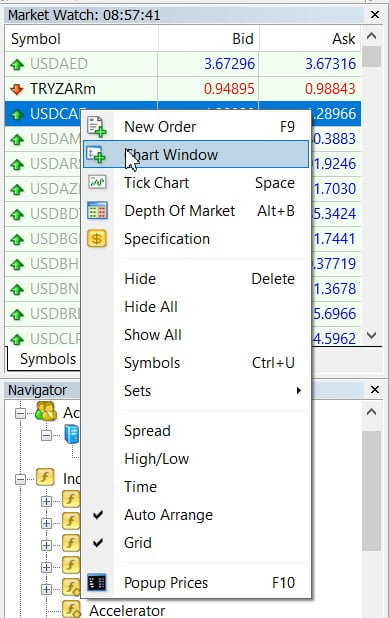Click the red down arrow beside TRYZARm

point(17,89)
